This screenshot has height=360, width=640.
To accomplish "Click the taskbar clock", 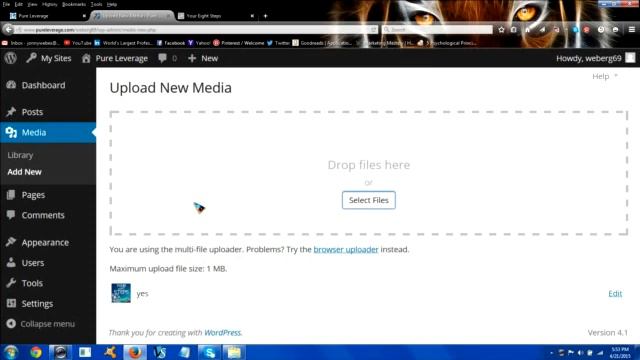I will coord(620,353).
